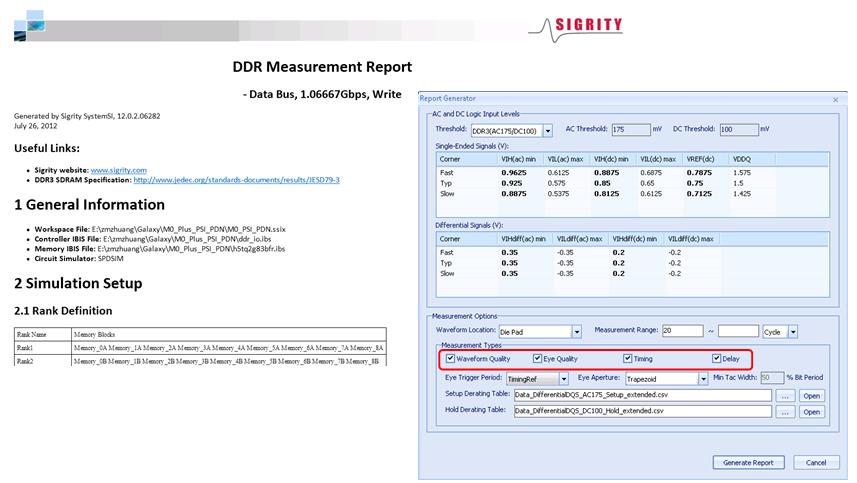Click the Cancel button

pyautogui.click(x=816, y=462)
